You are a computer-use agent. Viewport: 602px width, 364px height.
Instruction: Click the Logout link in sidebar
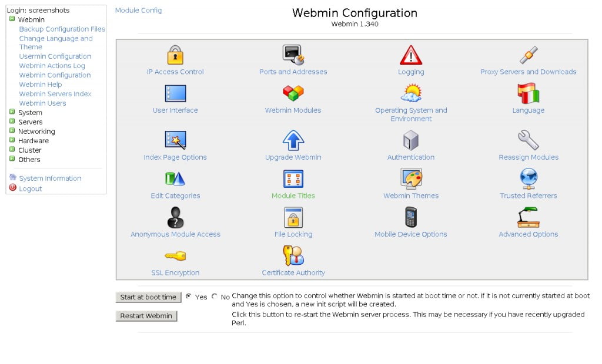pyautogui.click(x=30, y=188)
